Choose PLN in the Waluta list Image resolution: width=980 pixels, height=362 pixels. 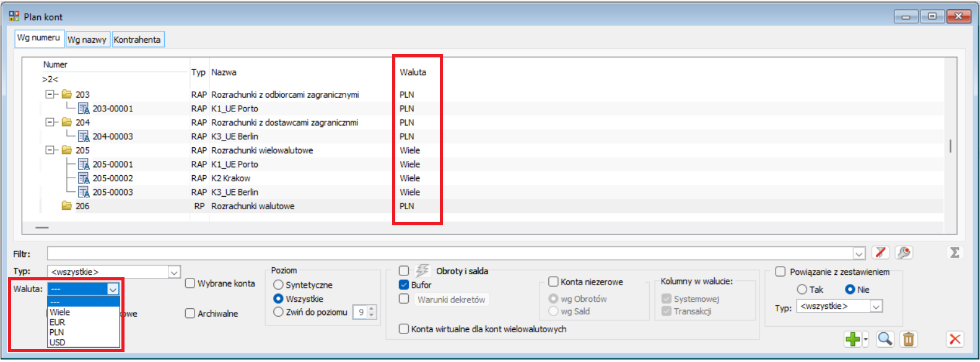83,332
